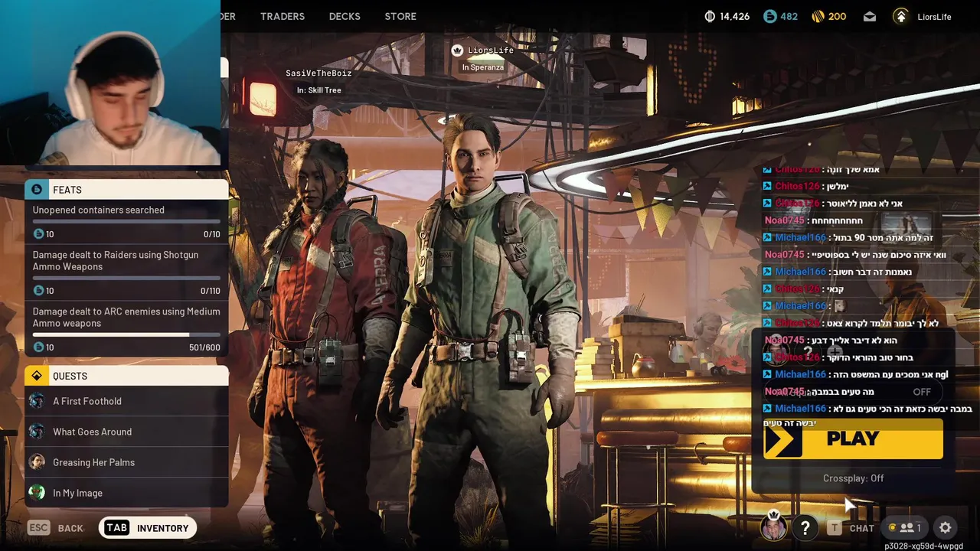Click the In: Skill Tree status text

click(319, 90)
